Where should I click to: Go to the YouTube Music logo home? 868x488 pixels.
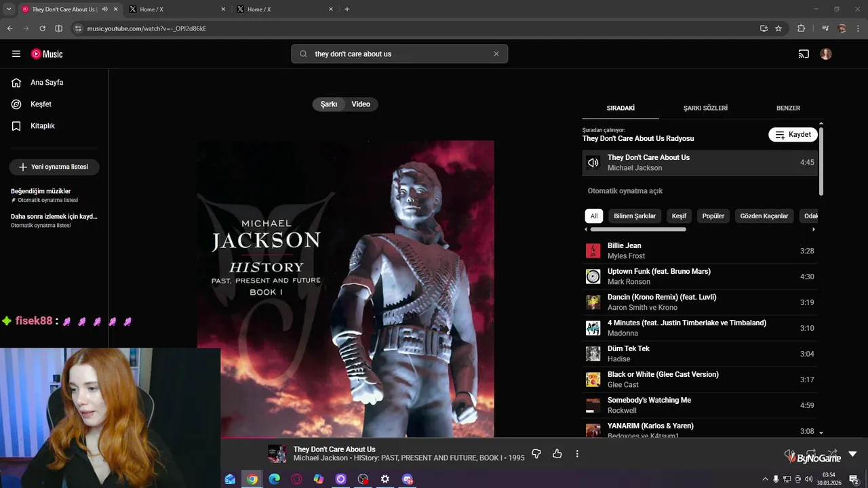pos(47,54)
